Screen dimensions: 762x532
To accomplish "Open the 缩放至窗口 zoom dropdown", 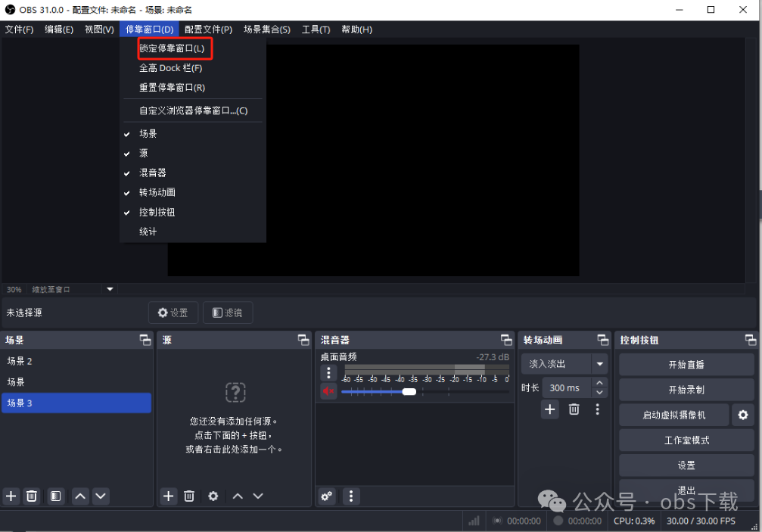I will (x=72, y=288).
